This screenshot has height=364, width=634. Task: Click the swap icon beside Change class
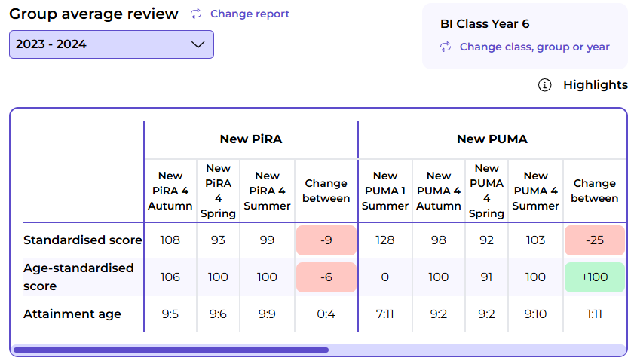pyautogui.click(x=446, y=47)
